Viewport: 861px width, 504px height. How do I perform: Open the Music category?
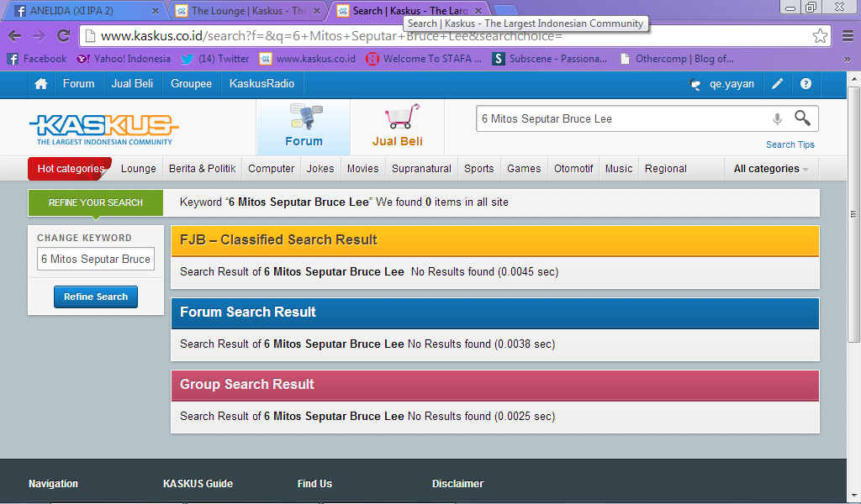(x=619, y=169)
